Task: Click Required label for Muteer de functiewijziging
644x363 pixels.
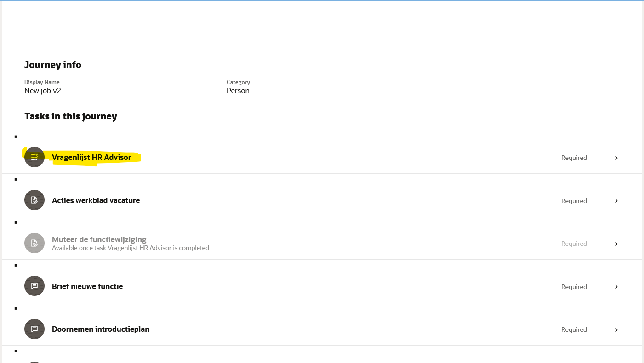Action: point(574,244)
